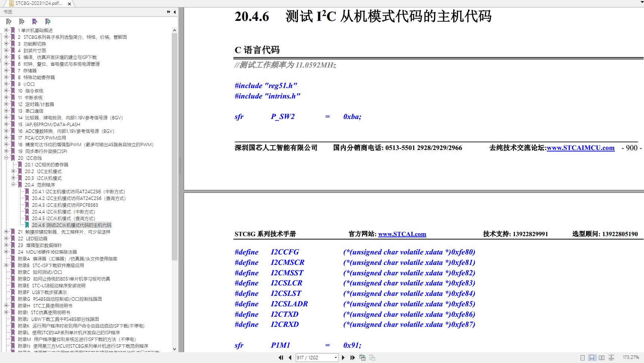The image size is (644, 363).
Task: Click the bookmark icon with green dropdown
Action: 48,22
